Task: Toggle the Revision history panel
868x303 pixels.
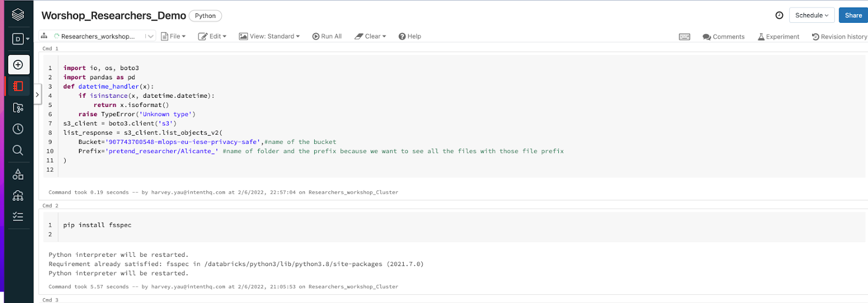Action: (x=839, y=37)
